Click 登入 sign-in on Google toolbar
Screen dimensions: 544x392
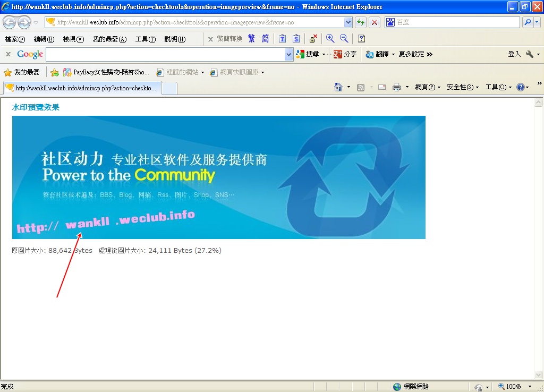coord(514,54)
